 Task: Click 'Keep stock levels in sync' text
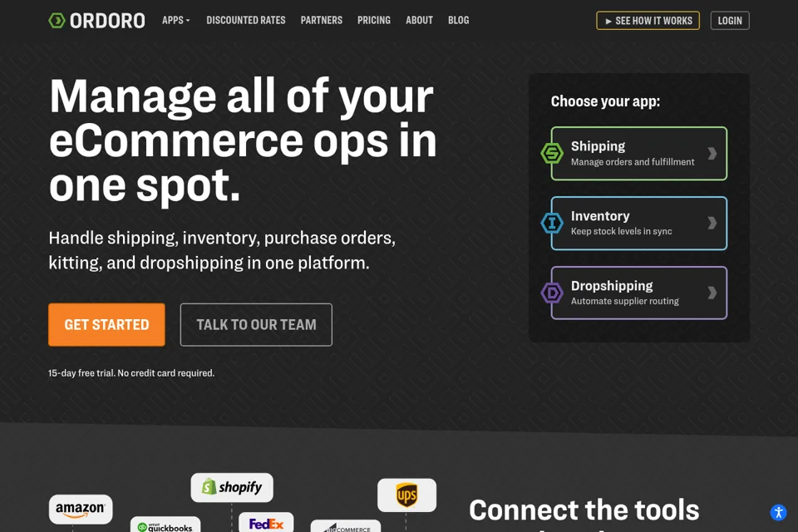coord(622,231)
